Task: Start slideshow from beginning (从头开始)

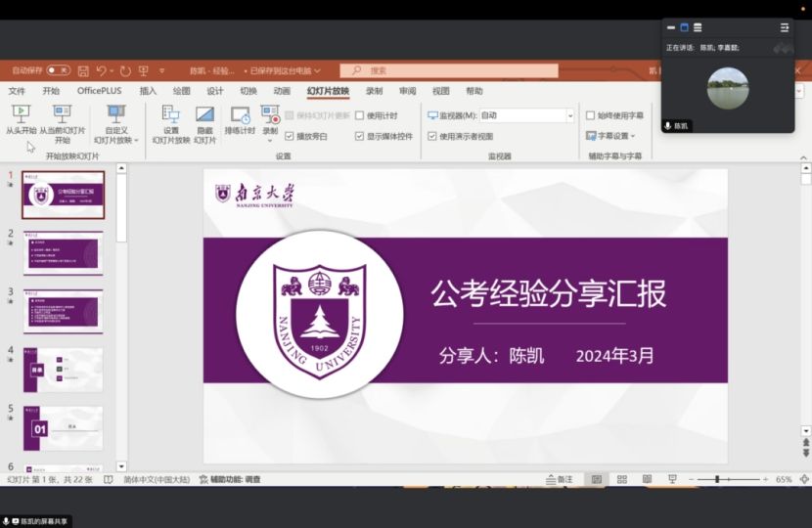Action: (21, 120)
